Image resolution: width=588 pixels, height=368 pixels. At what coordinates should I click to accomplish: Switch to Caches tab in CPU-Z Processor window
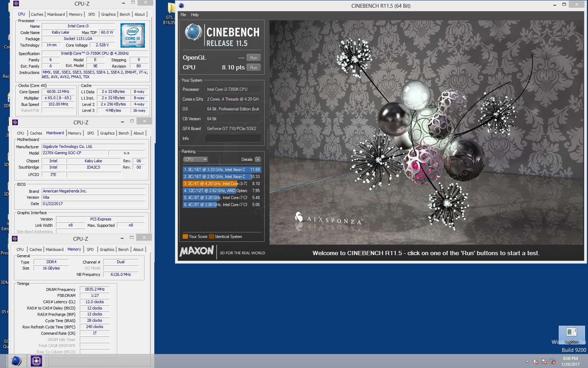tap(37, 14)
